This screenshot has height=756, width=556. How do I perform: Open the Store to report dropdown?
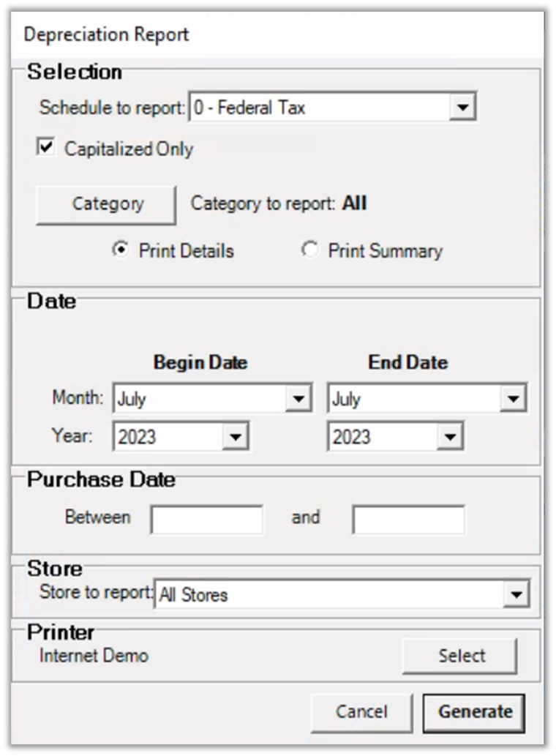[516, 595]
